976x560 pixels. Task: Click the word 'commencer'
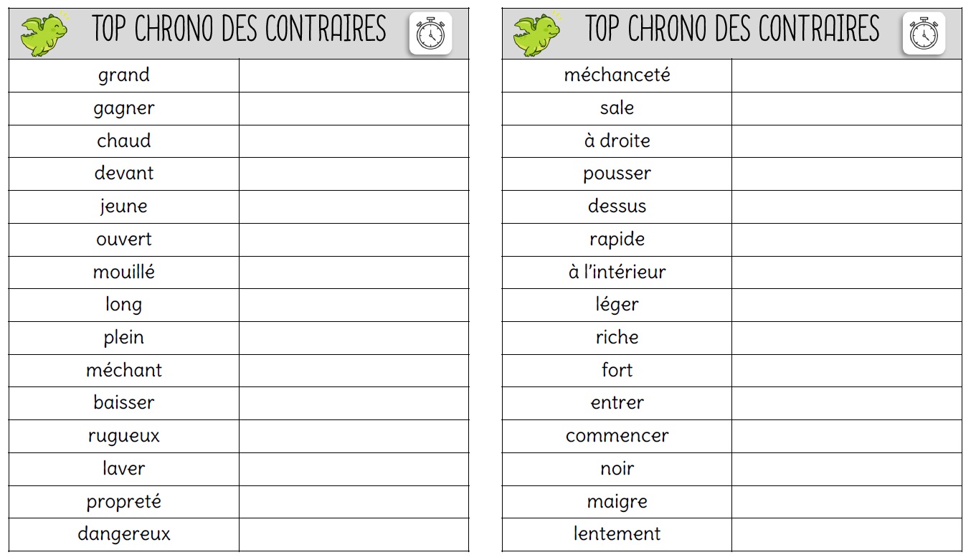pyautogui.click(x=617, y=436)
